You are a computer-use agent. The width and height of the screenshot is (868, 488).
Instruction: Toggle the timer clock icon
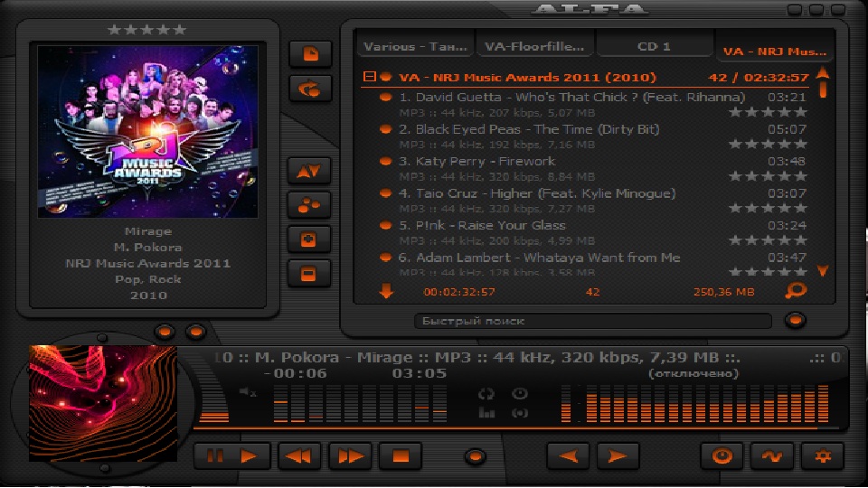519,393
